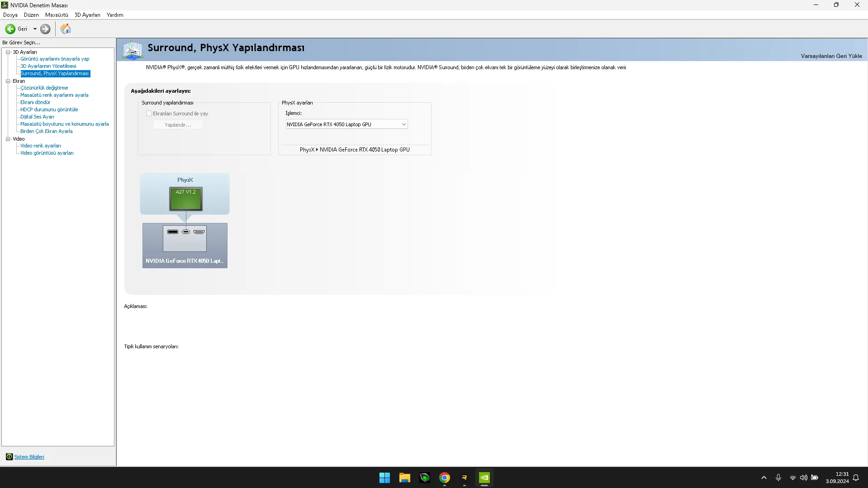Select HDCP durumunu görüntüle
This screenshot has width=868, height=488.
(49, 109)
